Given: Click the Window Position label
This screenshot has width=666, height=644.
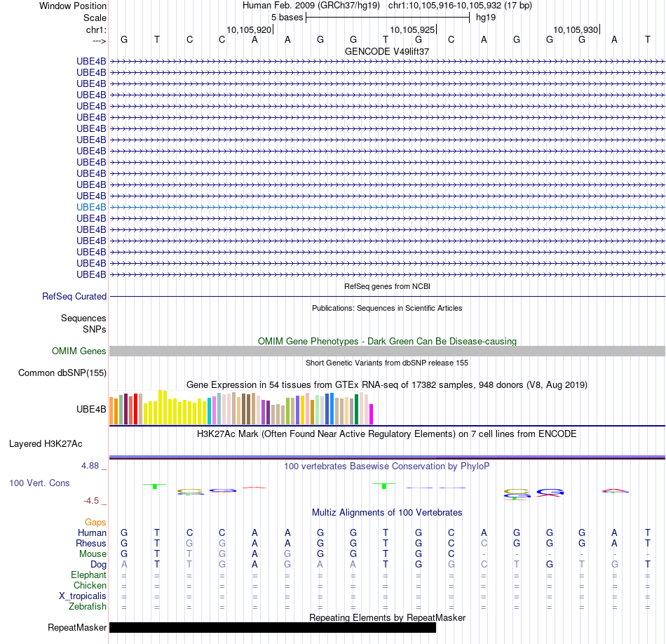Looking at the screenshot, I should [x=73, y=6].
